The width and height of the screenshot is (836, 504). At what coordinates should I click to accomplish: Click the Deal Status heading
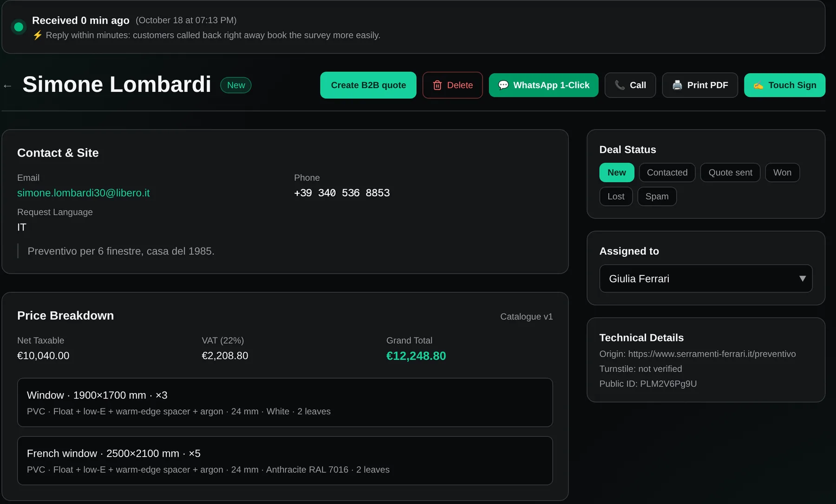627,150
